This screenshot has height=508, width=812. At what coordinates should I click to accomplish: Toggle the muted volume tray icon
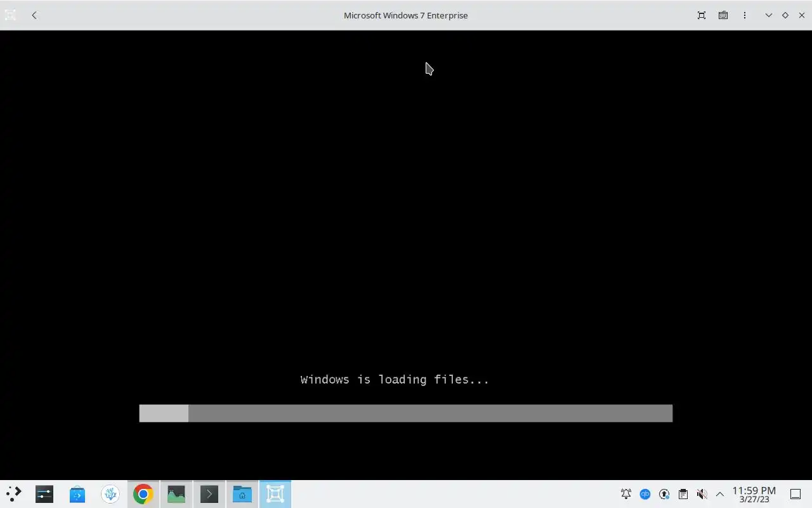702,494
